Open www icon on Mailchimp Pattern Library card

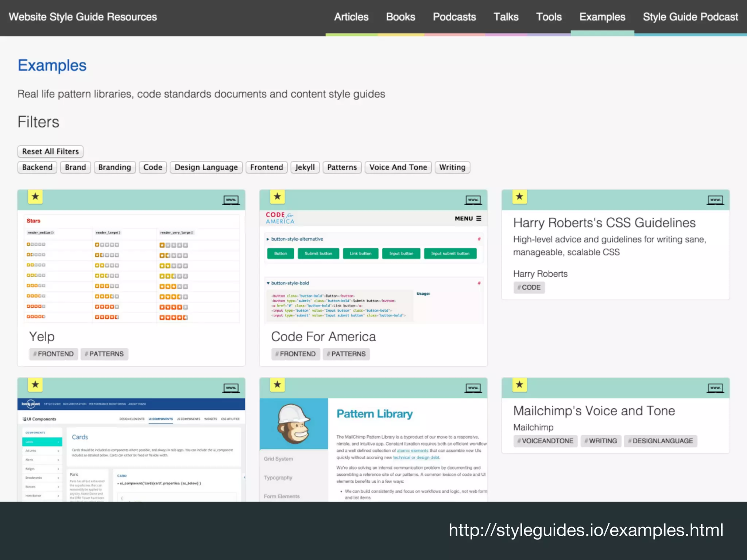coord(473,388)
